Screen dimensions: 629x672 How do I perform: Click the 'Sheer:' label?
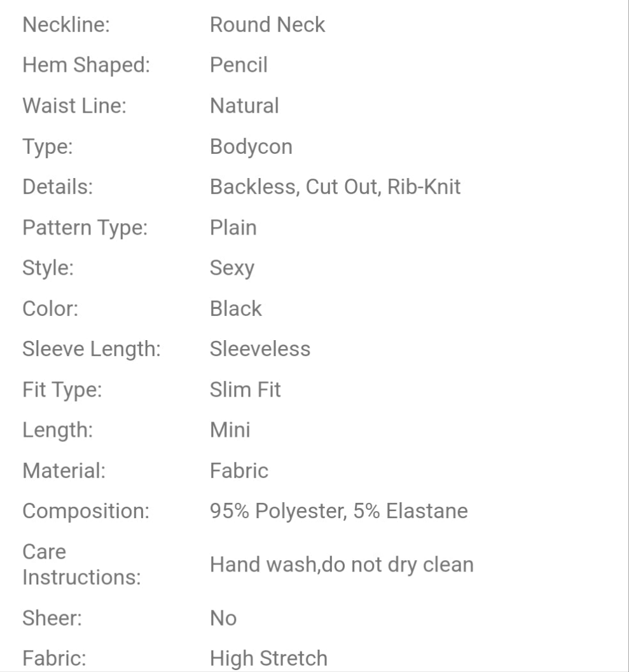tap(52, 619)
